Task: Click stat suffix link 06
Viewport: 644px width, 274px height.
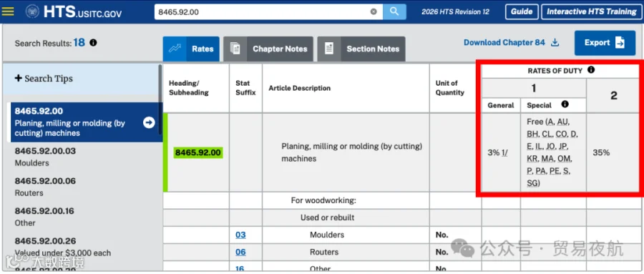Action: click(x=240, y=253)
